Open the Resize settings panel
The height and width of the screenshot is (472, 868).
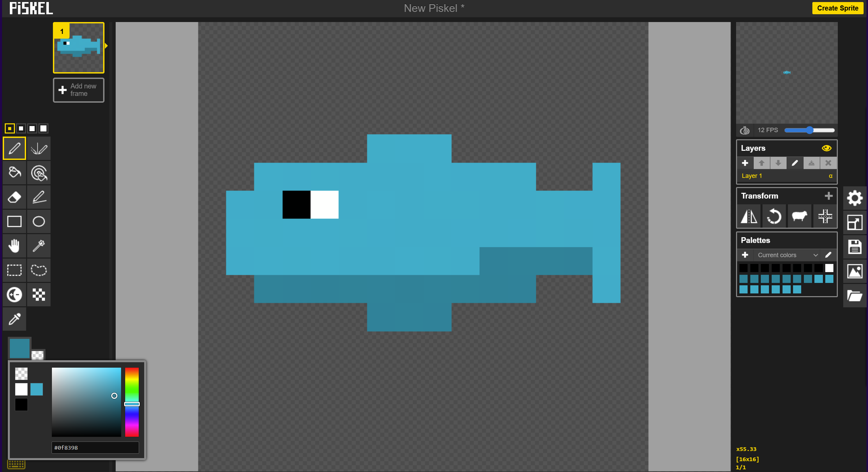[x=855, y=222]
